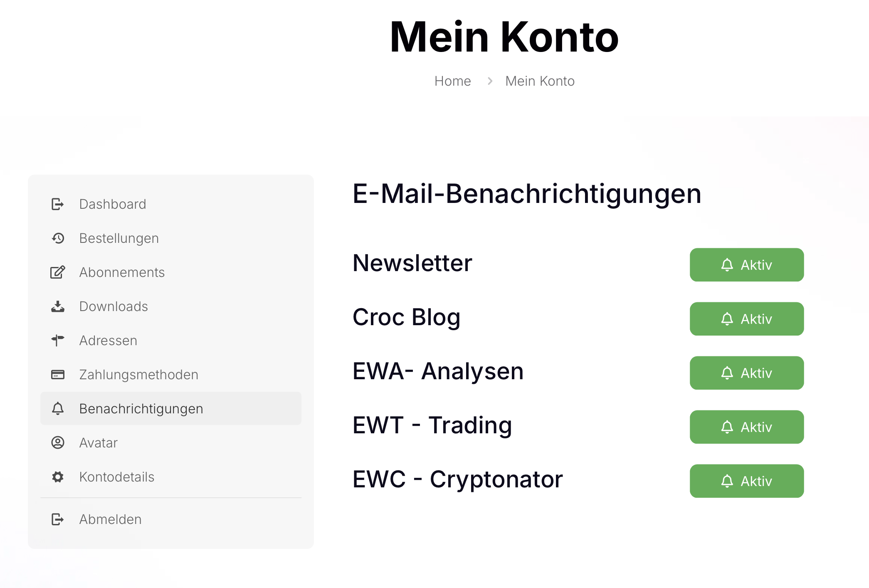Turn off EWT - Trading notifications
Screen dimensions: 869x588
point(746,427)
